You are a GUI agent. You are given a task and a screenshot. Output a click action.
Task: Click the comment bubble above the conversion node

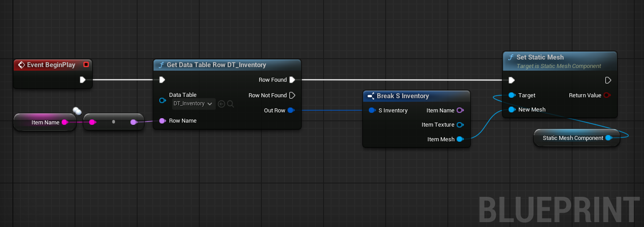tap(77, 111)
